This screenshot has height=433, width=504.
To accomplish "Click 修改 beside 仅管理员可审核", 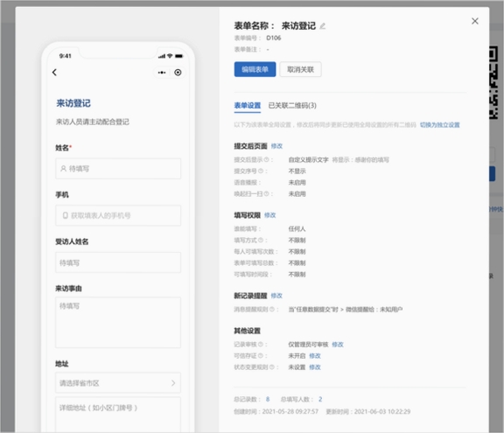I will coord(338,345).
